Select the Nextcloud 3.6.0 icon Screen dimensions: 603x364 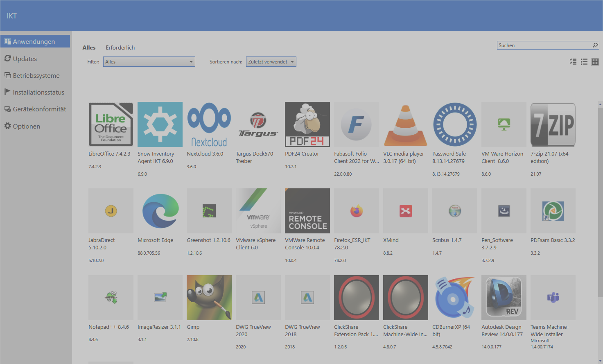click(209, 124)
